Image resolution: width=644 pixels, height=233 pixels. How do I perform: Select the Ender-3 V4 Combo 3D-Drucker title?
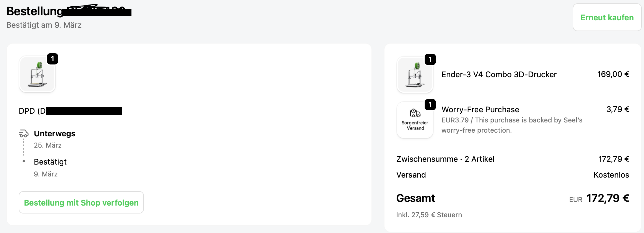pos(499,74)
